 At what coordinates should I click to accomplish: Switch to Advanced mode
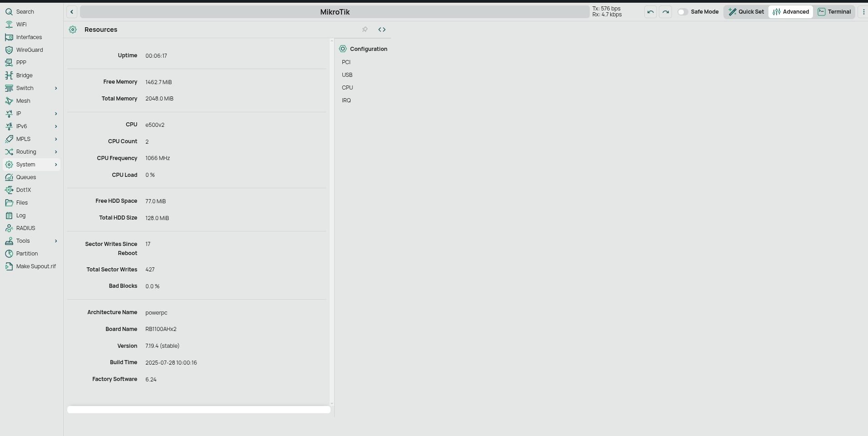pyautogui.click(x=791, y=12)
